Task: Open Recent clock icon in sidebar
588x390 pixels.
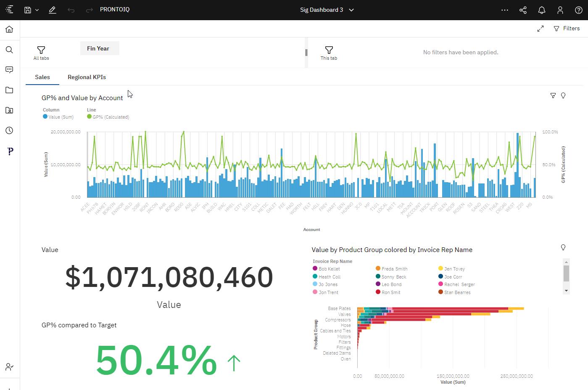Action: coord(10,130)
